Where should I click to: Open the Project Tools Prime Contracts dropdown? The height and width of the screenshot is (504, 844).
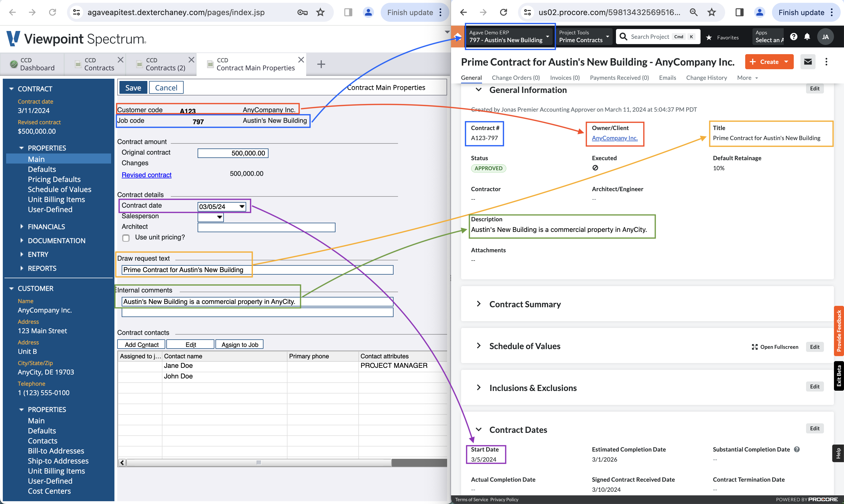(x=584, y=36)
